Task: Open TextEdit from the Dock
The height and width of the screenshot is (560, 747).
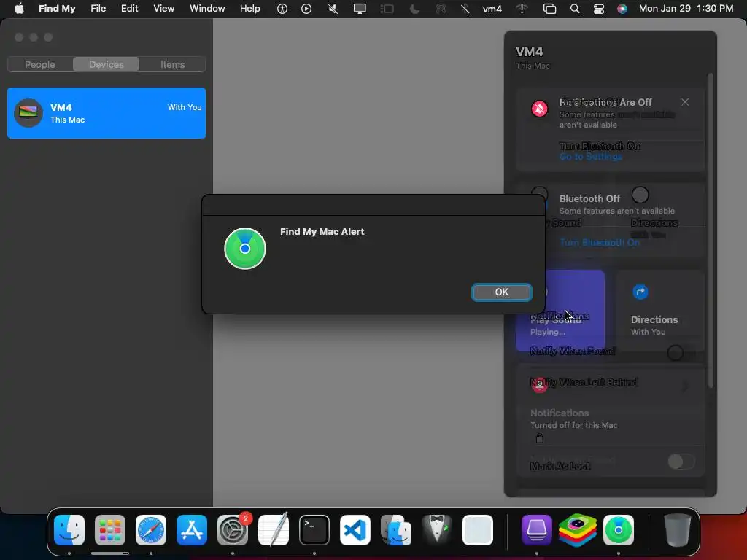Action: click(x=274, y=530)
